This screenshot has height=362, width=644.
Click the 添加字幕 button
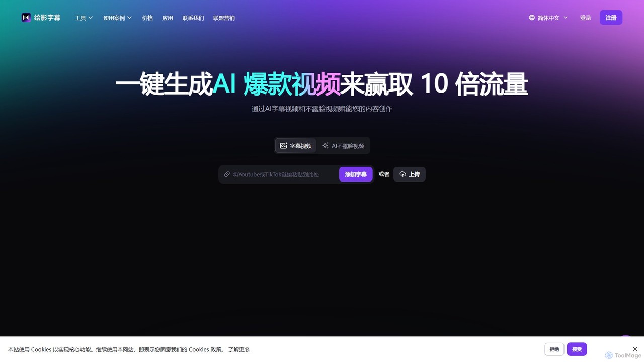(356, 174)
